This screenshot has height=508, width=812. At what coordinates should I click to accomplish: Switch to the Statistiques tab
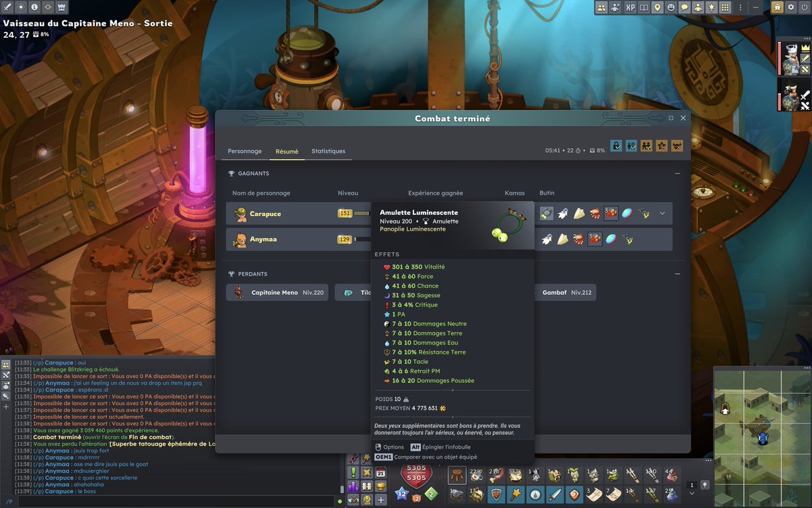[328, 151]
